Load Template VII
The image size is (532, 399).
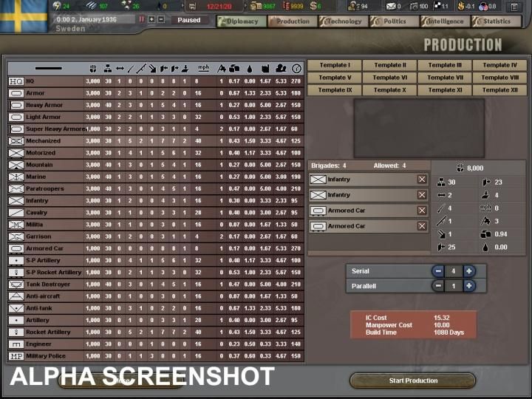(x=445, y=78)
